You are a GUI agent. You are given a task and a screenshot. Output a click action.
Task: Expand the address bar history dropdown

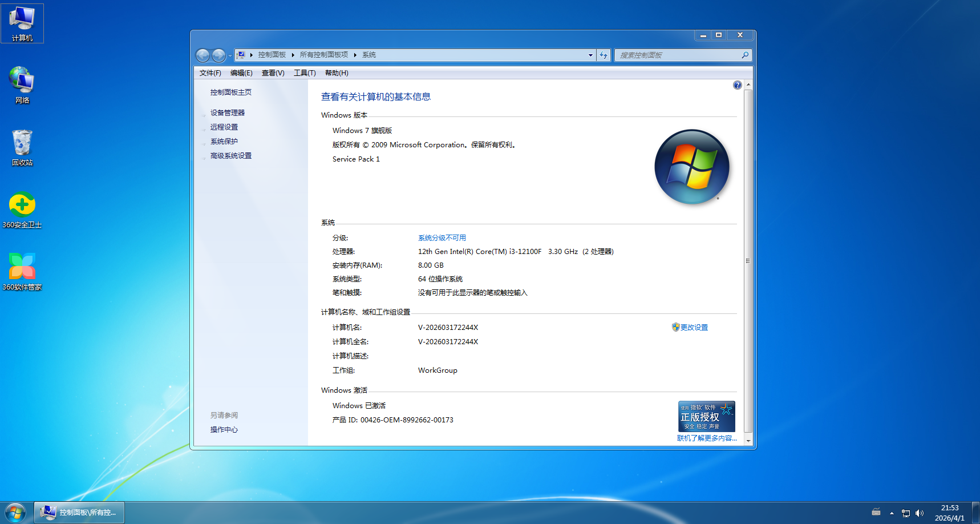click(590, 55)
